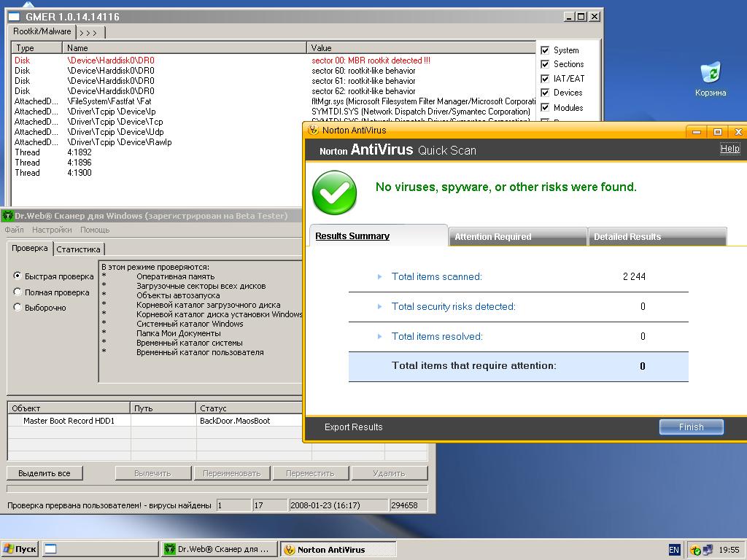This screenshot has height=560, width=747.
Task: Select the Проверка tab in Dr.Web
Action: pyautogui.click(x=29, y=248)
